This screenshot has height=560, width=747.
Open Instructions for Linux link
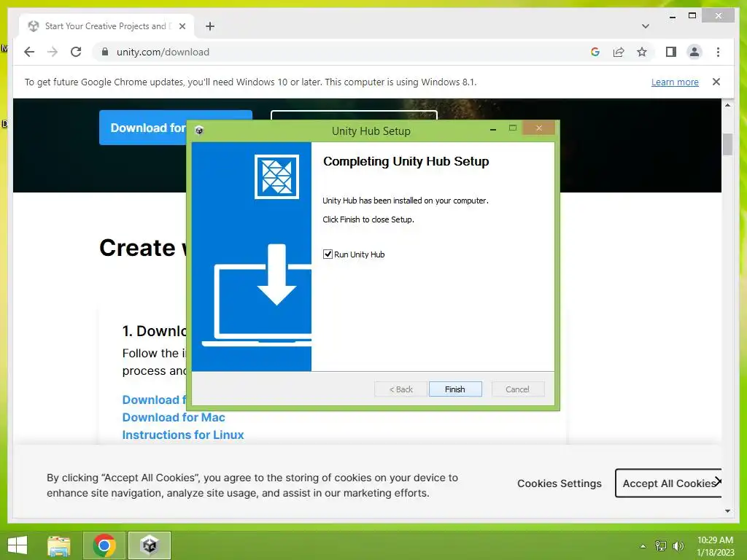point(183,435)
